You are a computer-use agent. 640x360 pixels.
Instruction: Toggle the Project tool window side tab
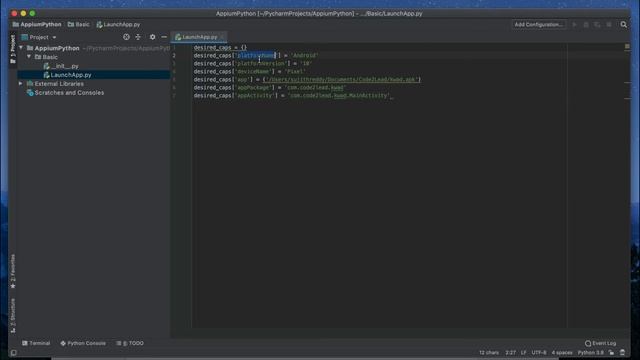pyautogui.click(x=13, y=49)
